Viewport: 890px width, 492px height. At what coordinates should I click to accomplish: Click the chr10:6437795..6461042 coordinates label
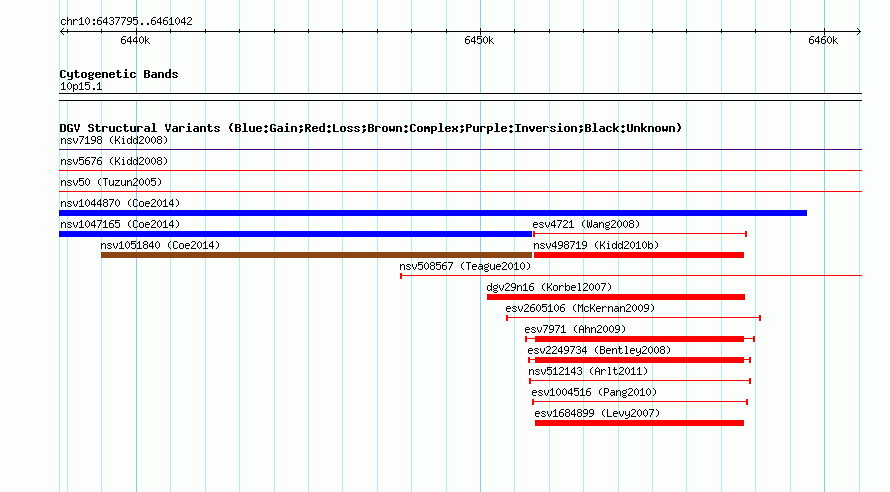126,21
